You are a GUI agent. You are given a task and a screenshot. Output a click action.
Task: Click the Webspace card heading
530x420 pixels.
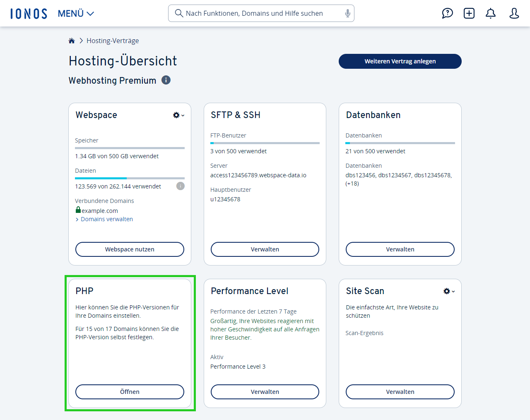pos(96,115)
